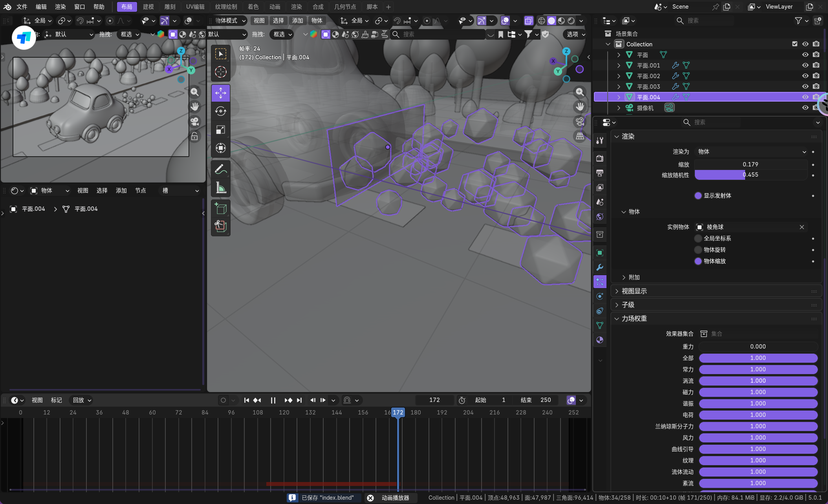Select the Measure tool
This screenshot has height=504, width=828.
click(x=220, y=188)
